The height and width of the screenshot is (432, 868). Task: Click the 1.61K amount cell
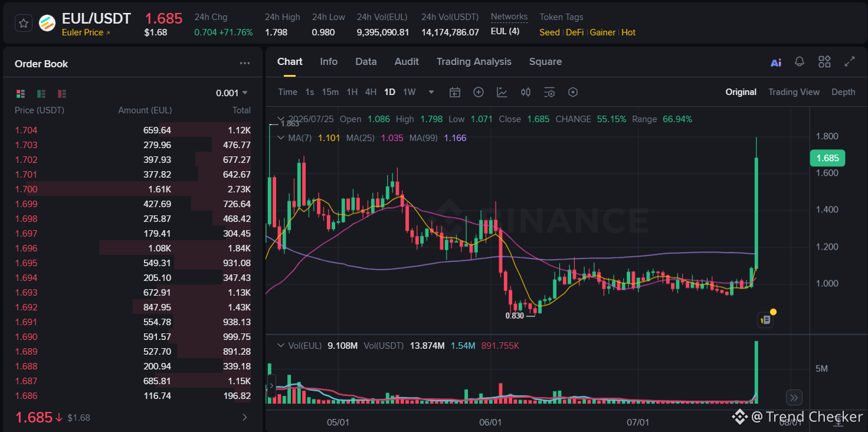pos(159,189)
